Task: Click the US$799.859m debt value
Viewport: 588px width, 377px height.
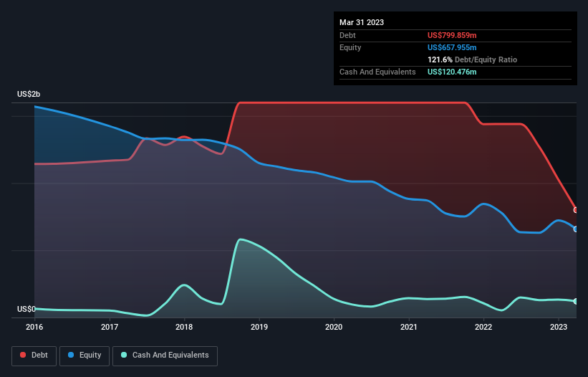Action: 452,35
